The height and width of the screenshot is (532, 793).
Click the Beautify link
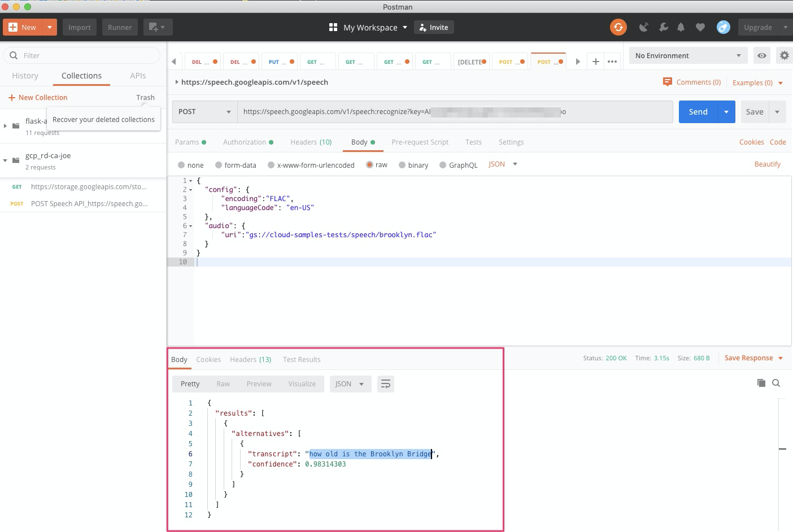click(x=768, y=164)
